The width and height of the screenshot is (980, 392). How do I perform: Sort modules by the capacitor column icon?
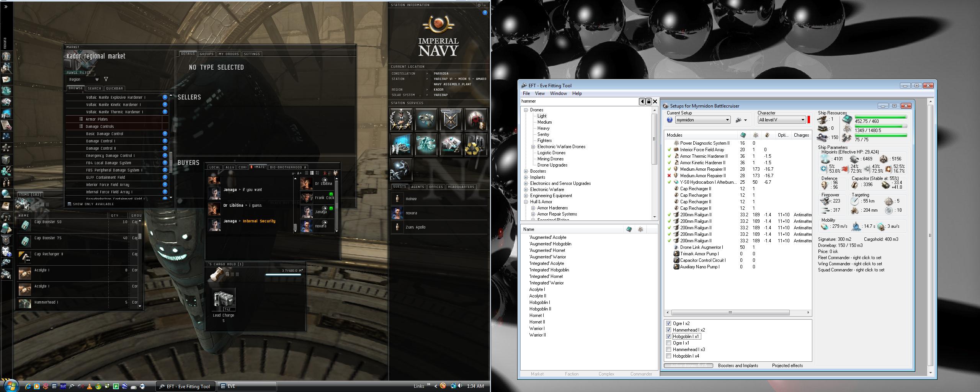tap(767, 135)
